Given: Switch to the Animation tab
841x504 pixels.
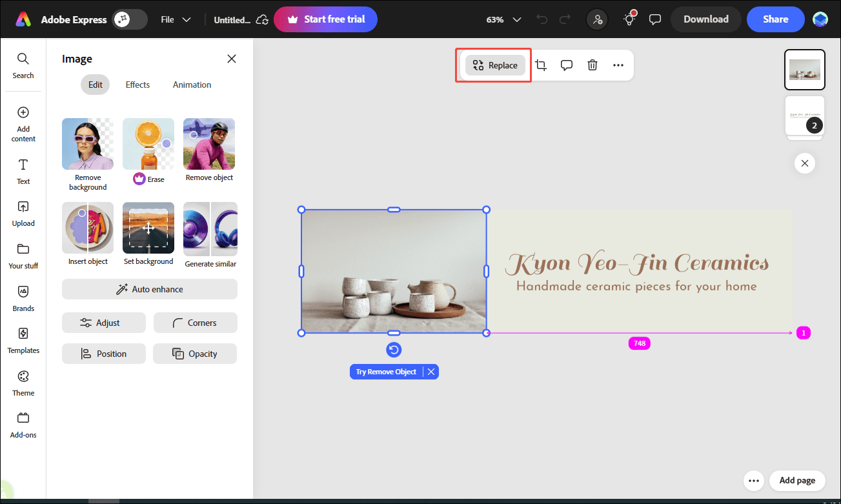Looking at the screenshot, I should coord(191,84).
